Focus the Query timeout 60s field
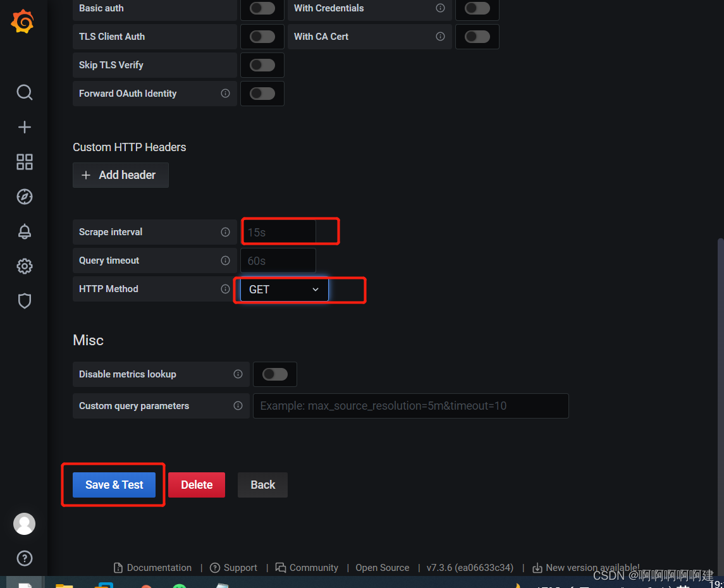Viewport: 724px width, 588px height. tap(278, 260)
